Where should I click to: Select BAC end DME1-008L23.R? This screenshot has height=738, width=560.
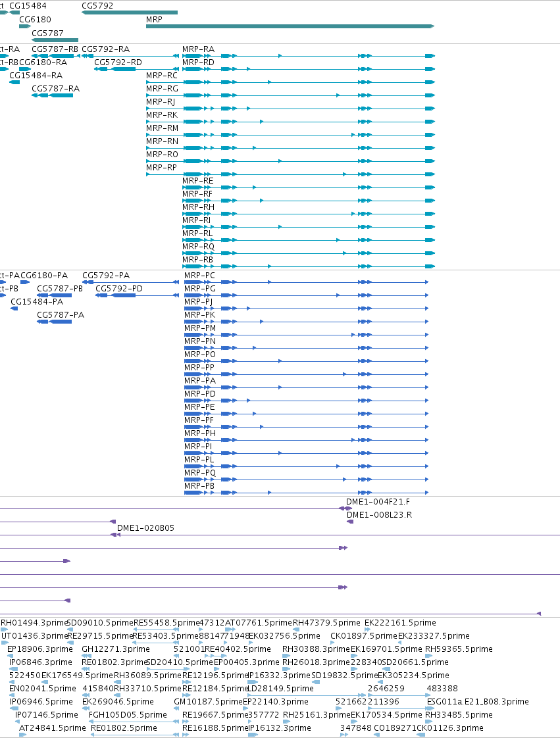(x=379, y=516)
